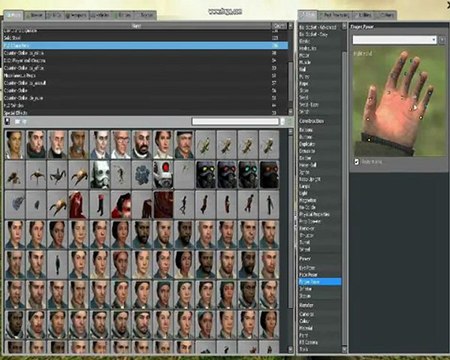This screenshot has width=450, height=360.
Task: Spawn the Alyx character thumbnail
Action: (x=15, y=144)
